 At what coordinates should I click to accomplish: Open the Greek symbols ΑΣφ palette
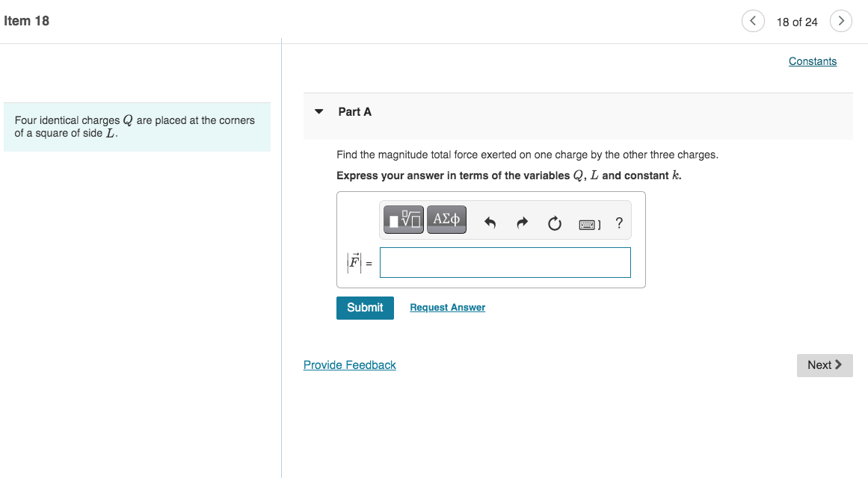click(x=446, y=220)
